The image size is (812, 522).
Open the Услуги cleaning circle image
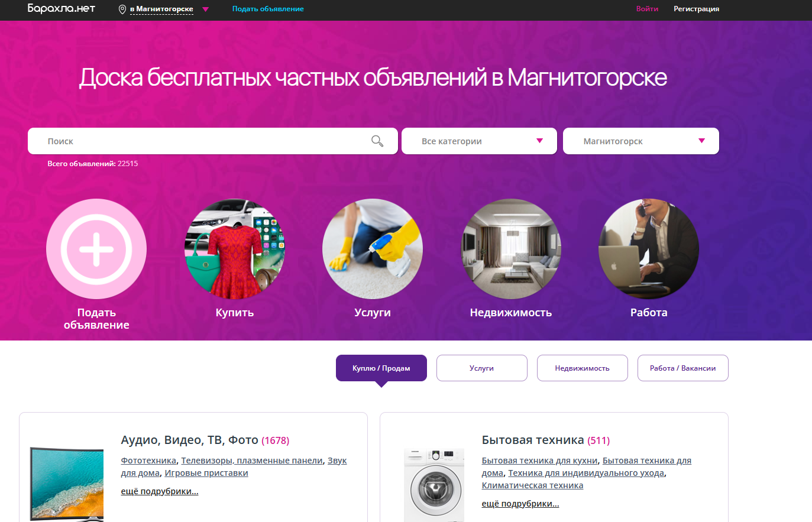click(373, 249)
